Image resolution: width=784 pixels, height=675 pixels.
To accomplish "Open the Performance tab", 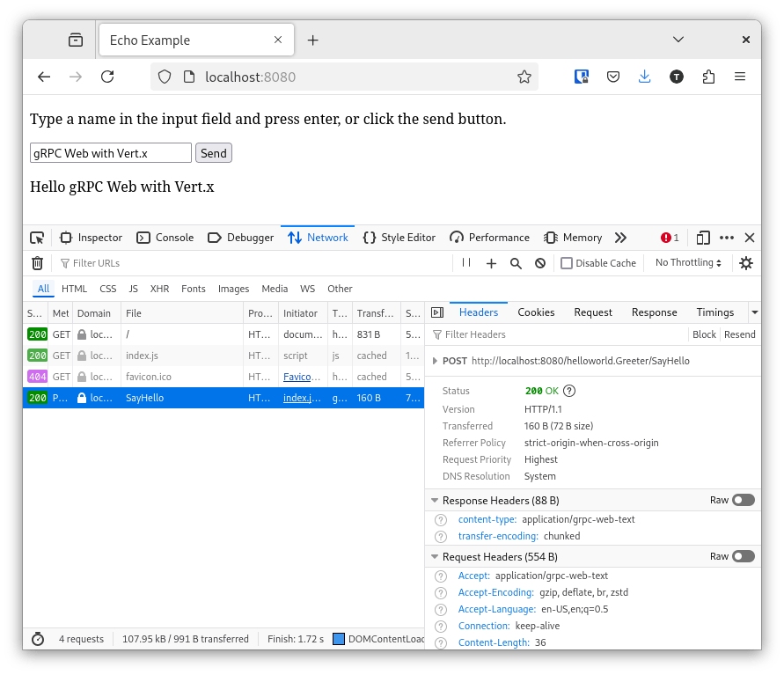I will click(489, 238).
